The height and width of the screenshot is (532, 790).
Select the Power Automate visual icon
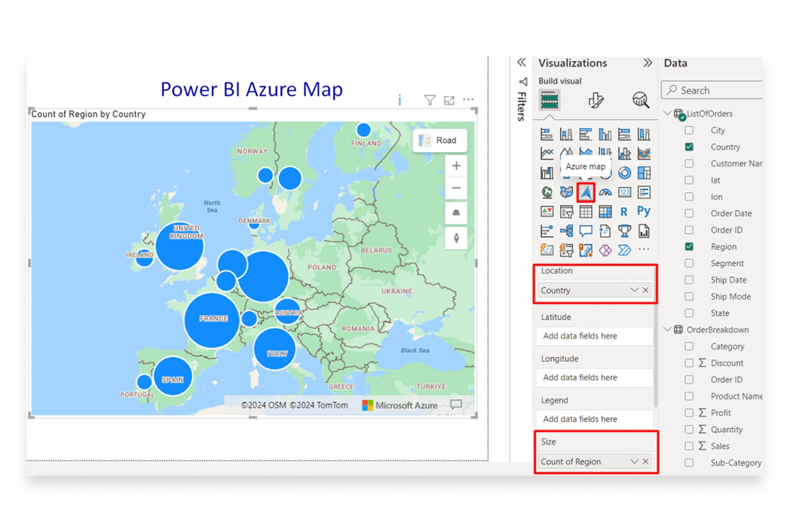tap(624, 249)
